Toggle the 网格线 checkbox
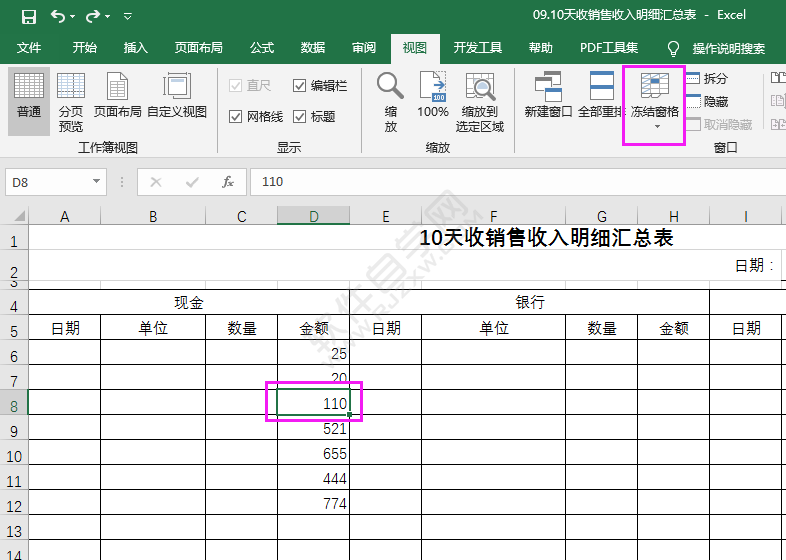 [235, 117]
